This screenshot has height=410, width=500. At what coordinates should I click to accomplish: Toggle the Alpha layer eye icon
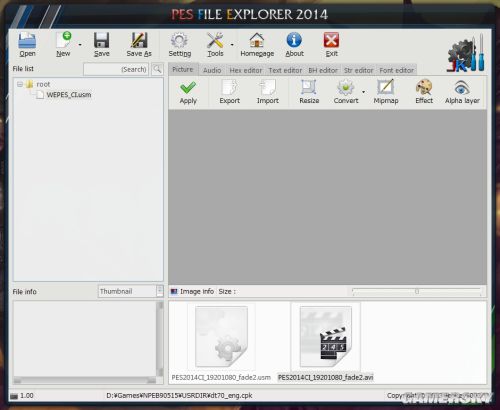pos(462,88)
